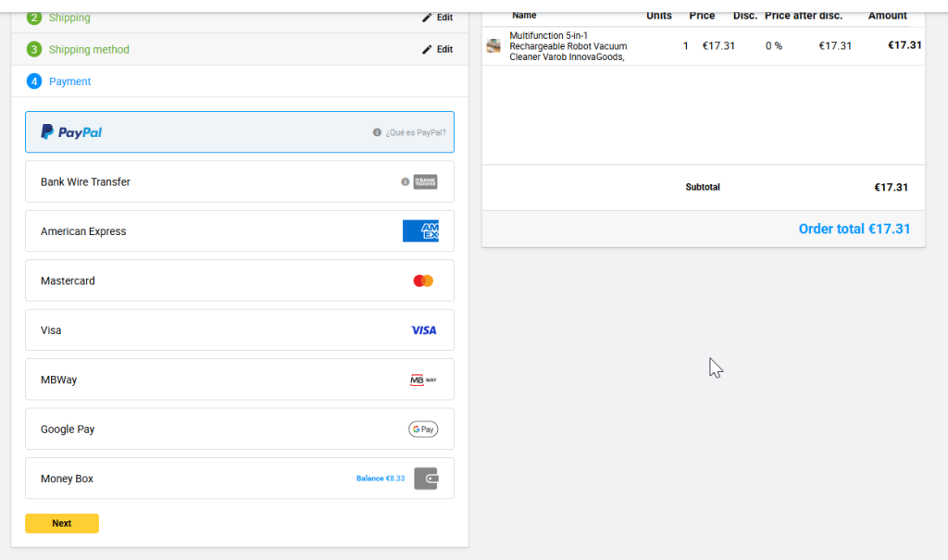The image size is (948, 560).
Task: Expand the Shipping method step section
Action: (89, 50)
